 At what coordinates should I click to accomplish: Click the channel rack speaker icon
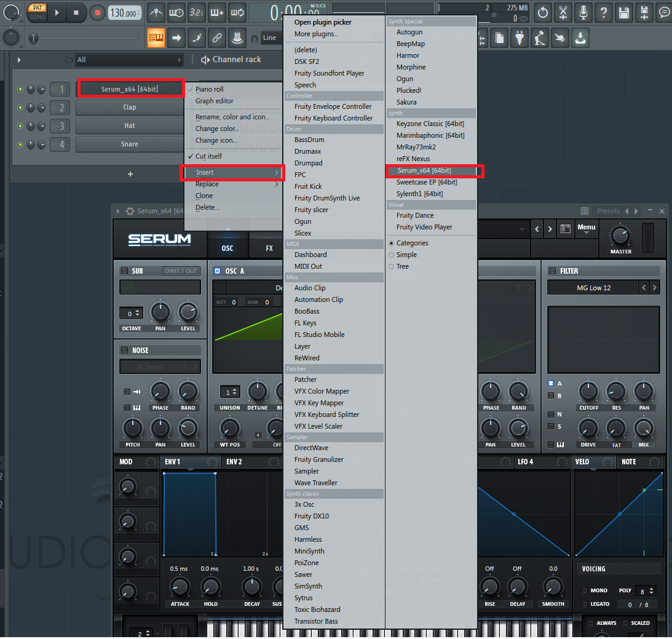click(x=205, y=60)
